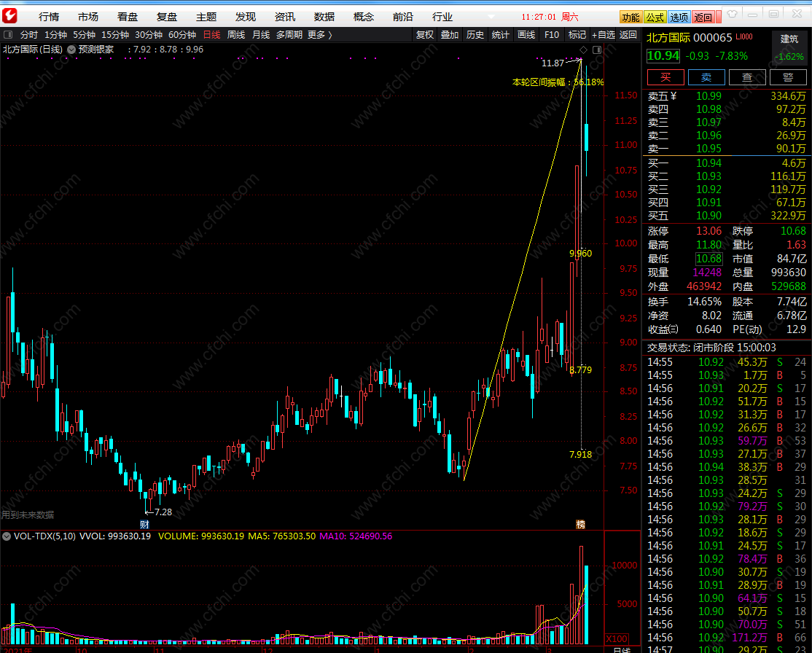Switch to 1分钟 period

[x=56, y=35]
